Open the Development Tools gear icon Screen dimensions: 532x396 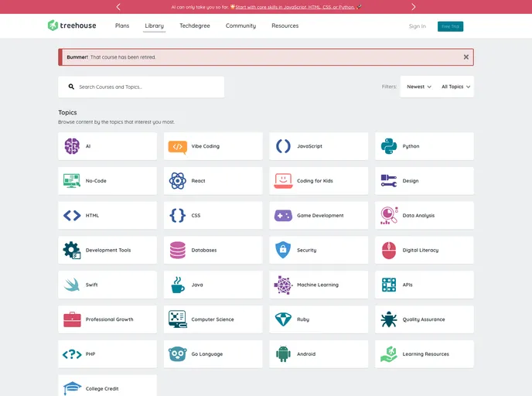72,250
